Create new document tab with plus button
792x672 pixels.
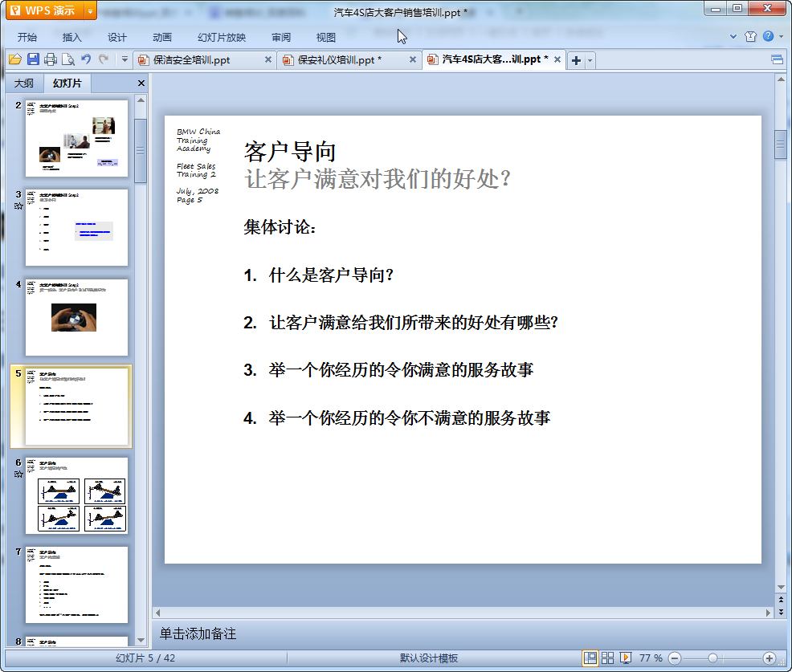click(x=576, y=60)
